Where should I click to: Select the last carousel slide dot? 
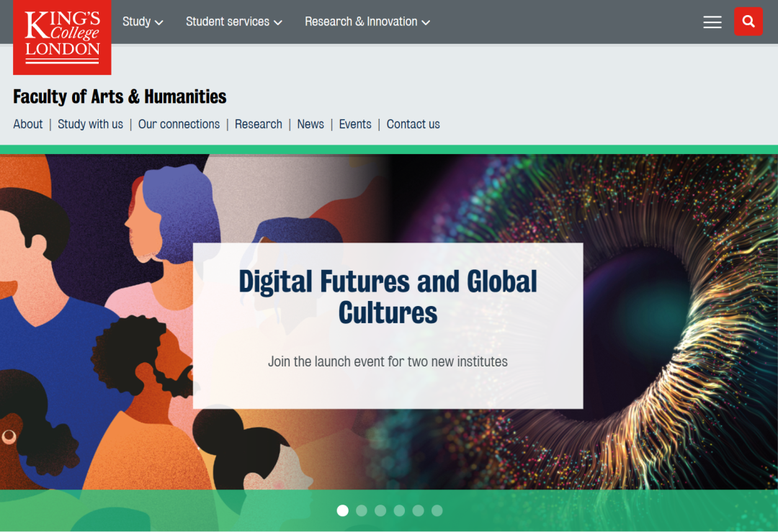(x=437, y=510)
